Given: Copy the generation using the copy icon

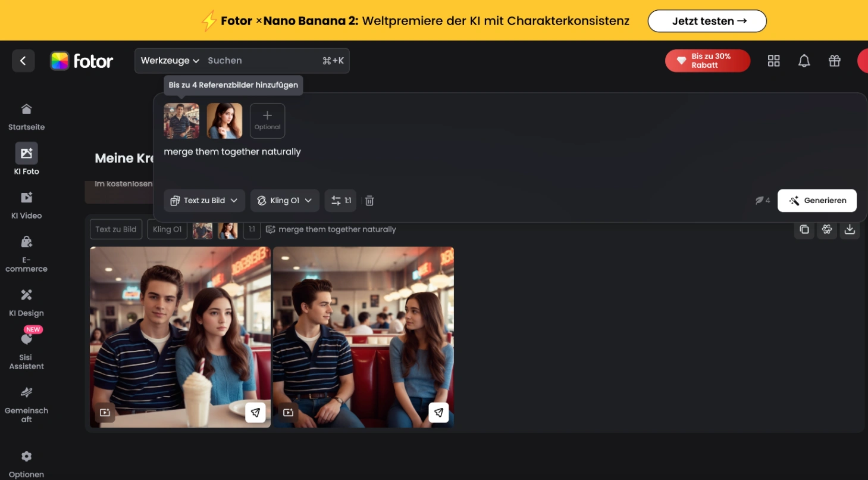Looking at the screenshot, I should (804, 229).
